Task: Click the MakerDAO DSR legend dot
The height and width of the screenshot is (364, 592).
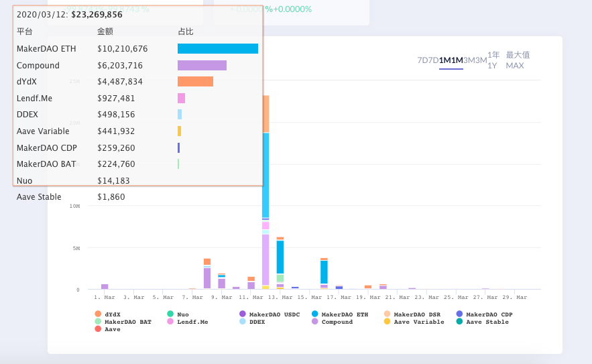Action: click(x=387, y=314)
